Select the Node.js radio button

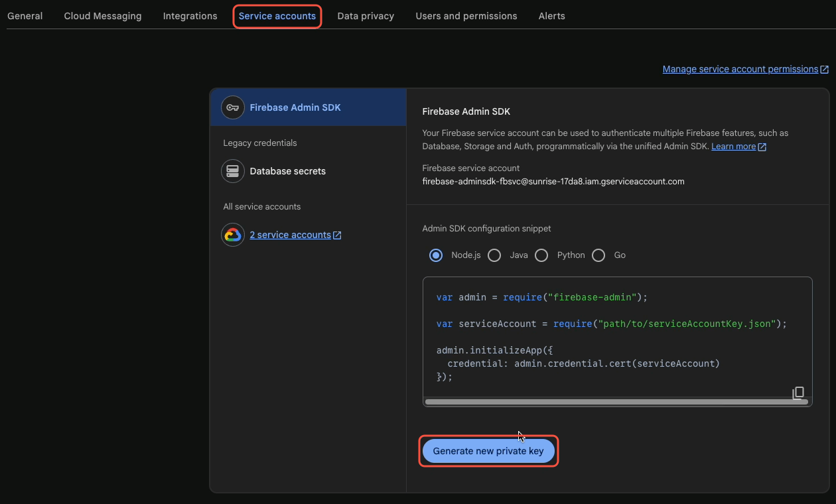point(436,255)
